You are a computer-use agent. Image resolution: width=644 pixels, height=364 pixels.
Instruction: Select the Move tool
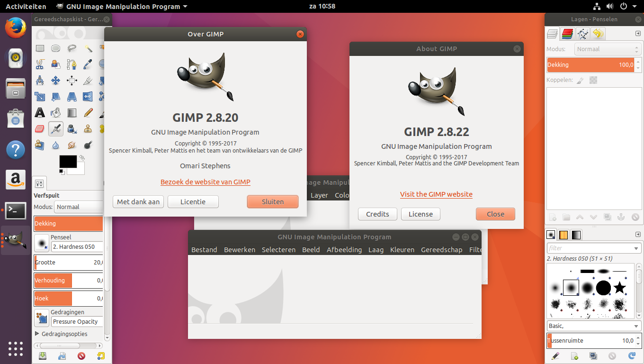pos(56,80)
